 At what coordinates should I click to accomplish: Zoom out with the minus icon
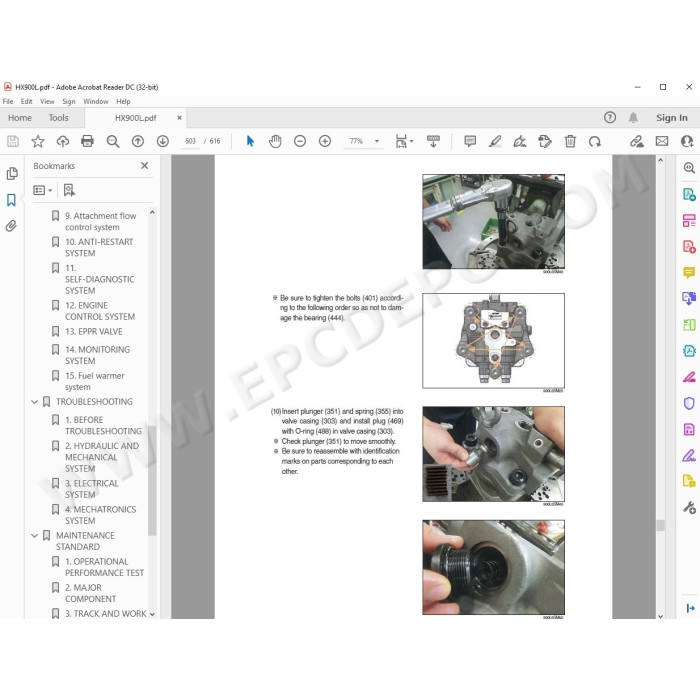300,142
